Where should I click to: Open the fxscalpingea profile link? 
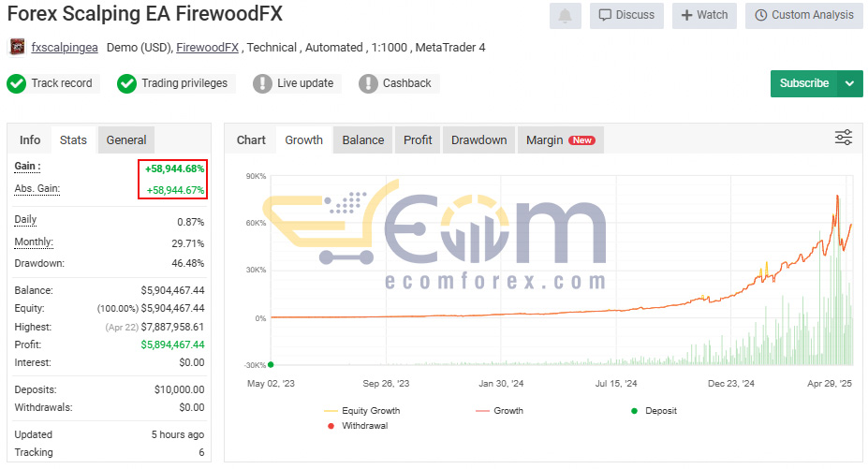click(65, 48)
